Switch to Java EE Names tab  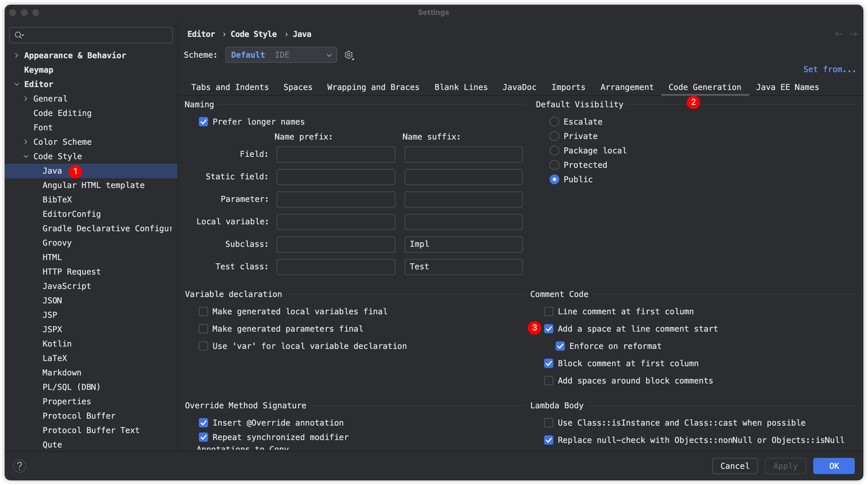[x=788, y=87]
